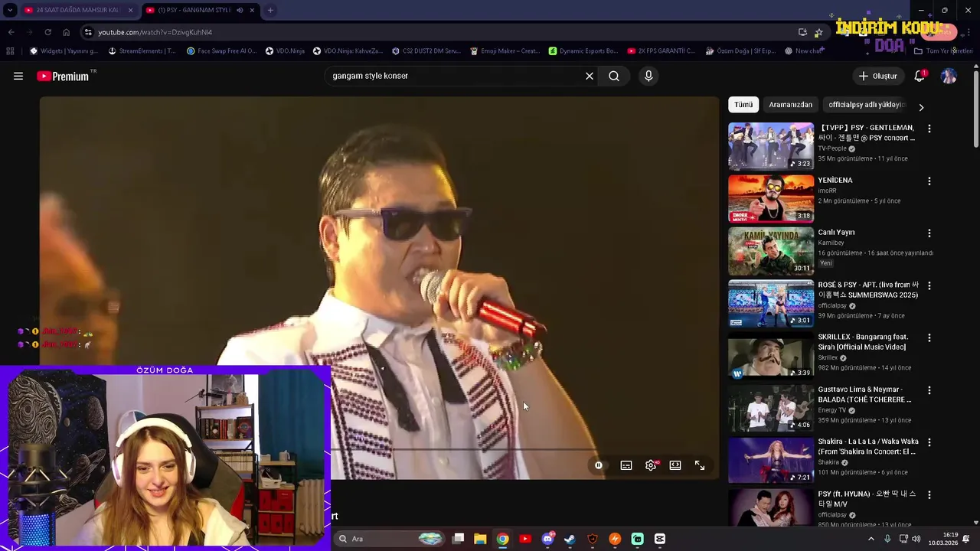The width and height of the screenshot is (980, 551).
Task: Close the 24 SAAT DAĞDA tab
Action: (130, 10)
